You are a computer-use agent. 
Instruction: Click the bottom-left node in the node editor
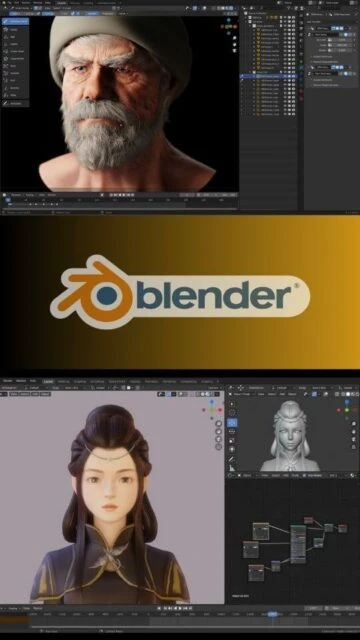click(x=256, y=573)
